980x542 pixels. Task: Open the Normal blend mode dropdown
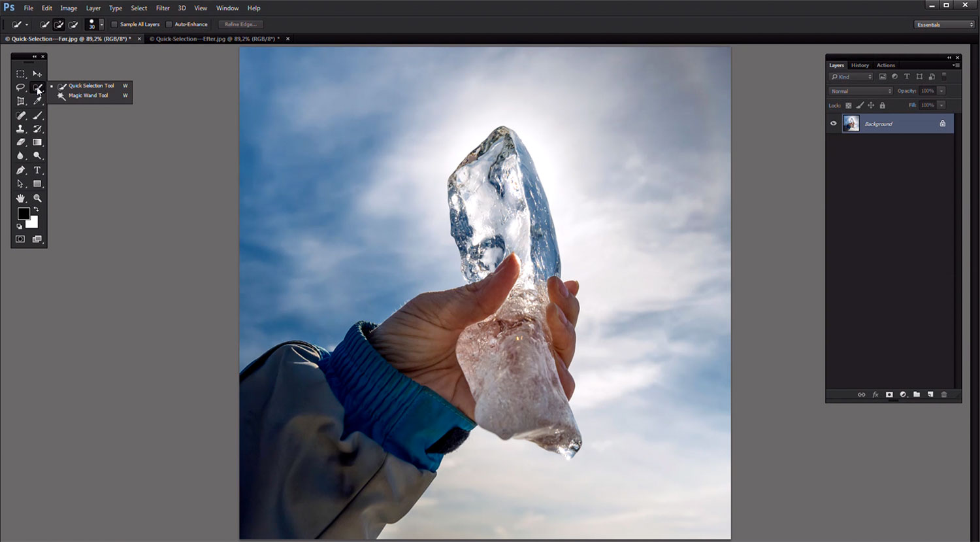860,91
